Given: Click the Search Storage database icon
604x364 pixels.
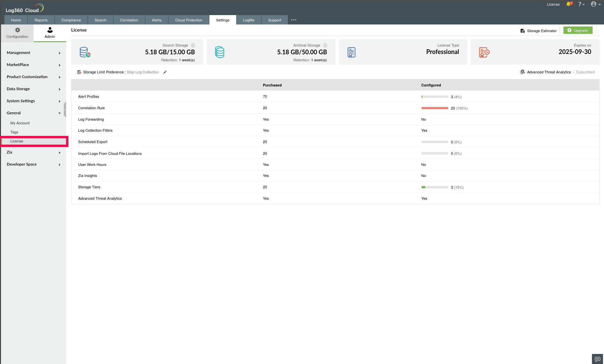Looking at the screenshot, I should [x=85, y=52].
